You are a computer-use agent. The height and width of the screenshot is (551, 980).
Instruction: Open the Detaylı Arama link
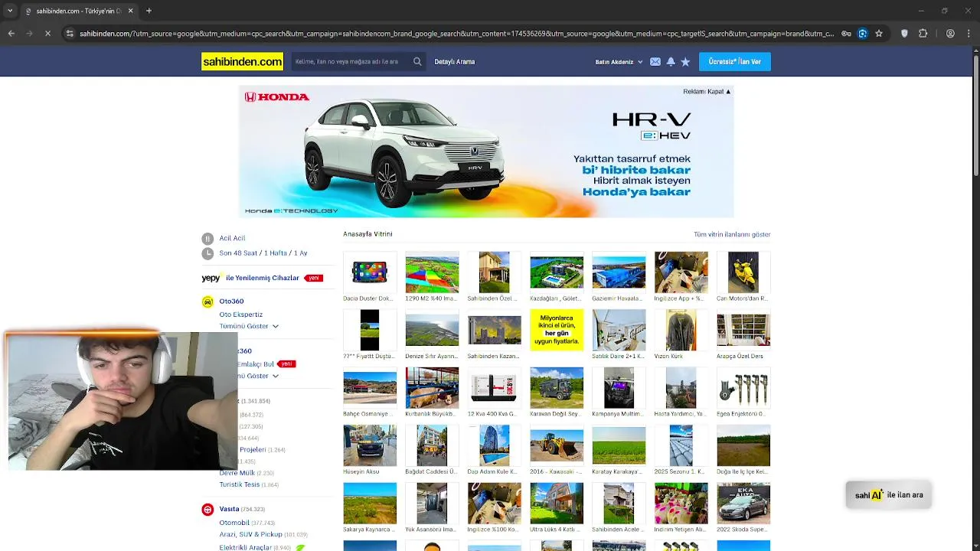pos(455,62)
